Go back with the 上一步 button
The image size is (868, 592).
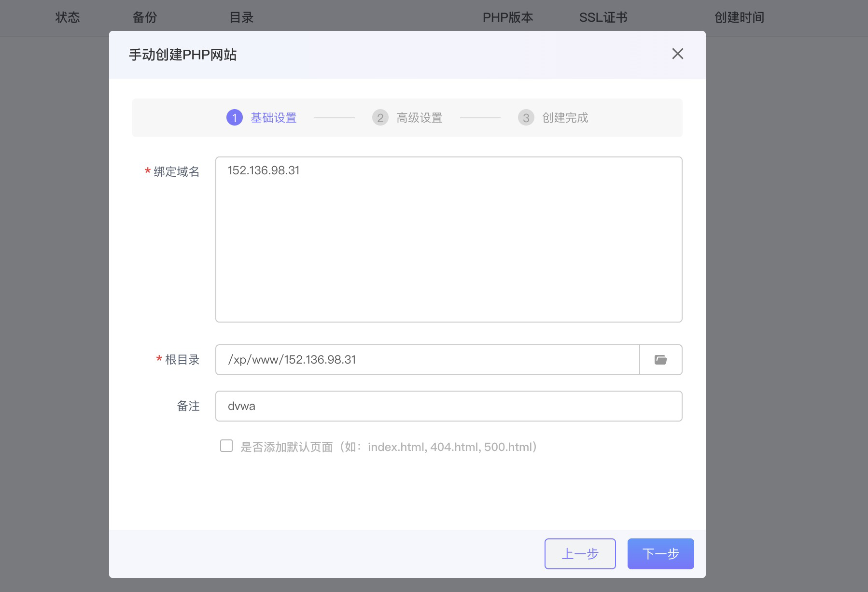pos(580,554)
